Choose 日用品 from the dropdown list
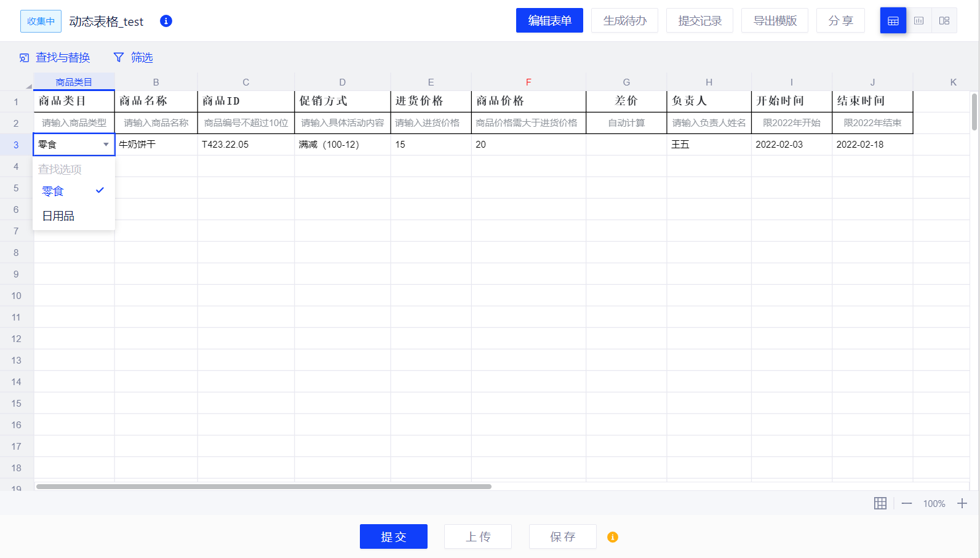 58,216
